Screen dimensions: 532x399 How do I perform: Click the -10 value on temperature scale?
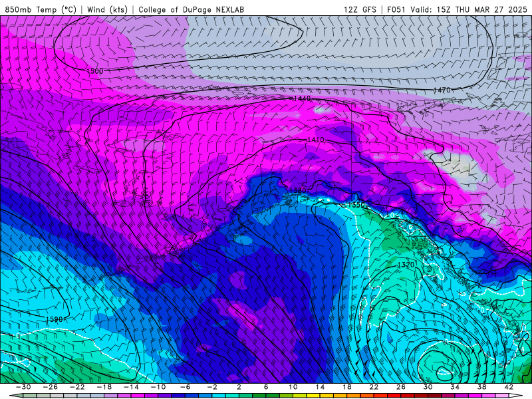tap(158, 387)
